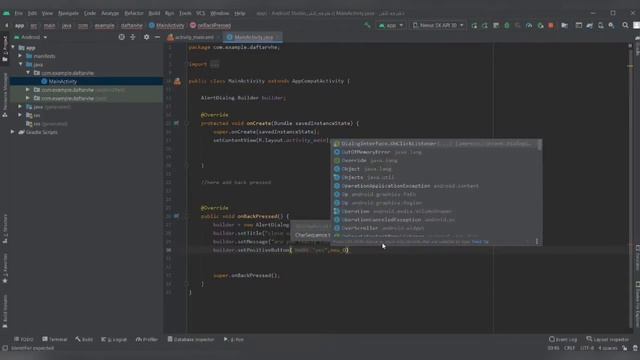The width and height of the screenshot is (640, 360).
Task: Select OperationApplicationException completion suggestion
Action: pyautogui.click(x=436, y=186)
